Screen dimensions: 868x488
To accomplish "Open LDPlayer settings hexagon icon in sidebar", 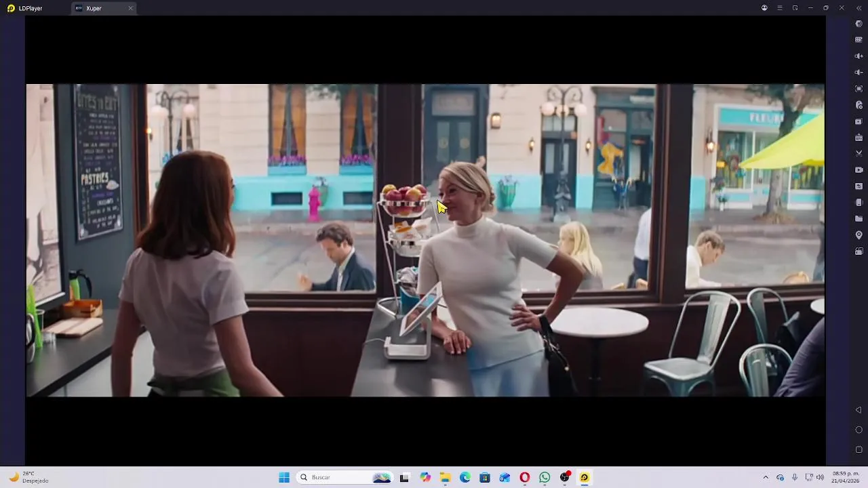I will click(x=859, y=24).
